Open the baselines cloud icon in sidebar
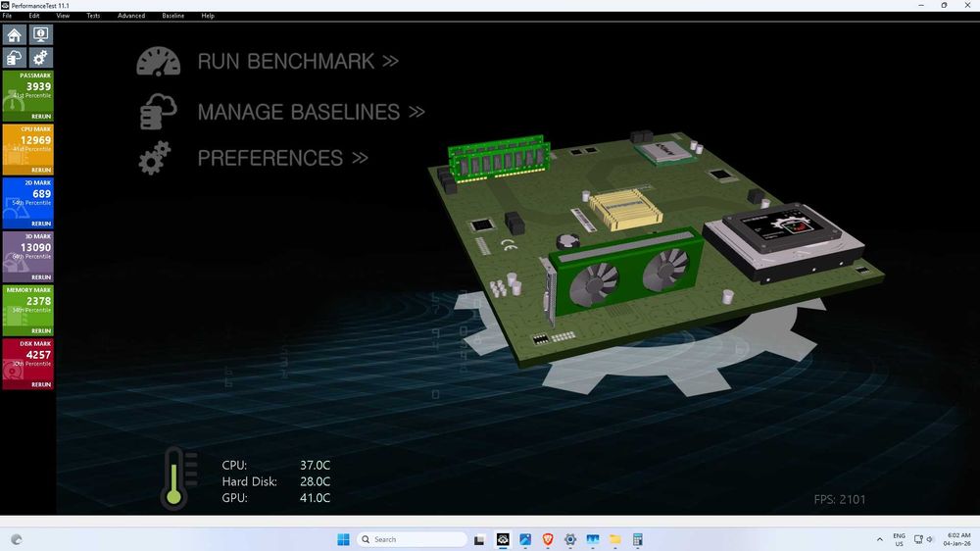The width and height of the screenshot is (980, 551). point(15,58)
